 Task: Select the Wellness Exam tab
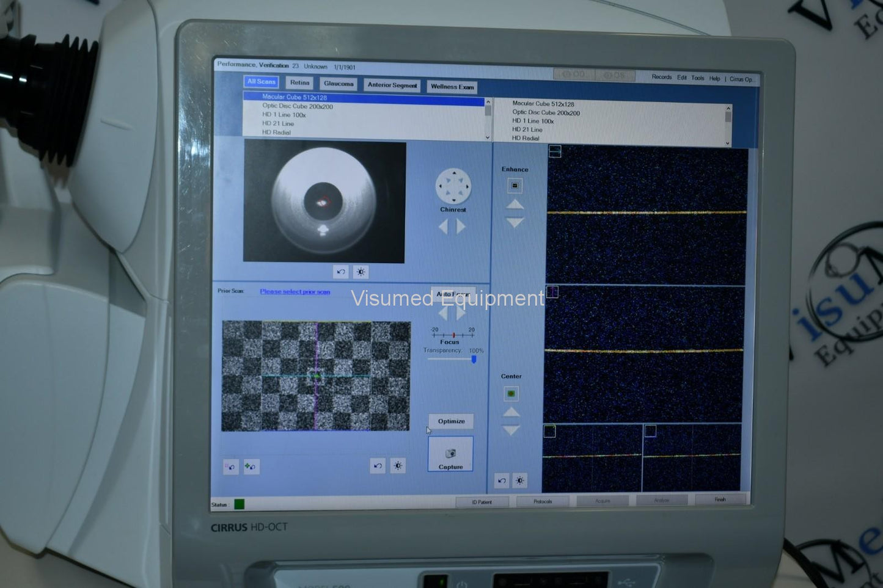pos(452,87)
